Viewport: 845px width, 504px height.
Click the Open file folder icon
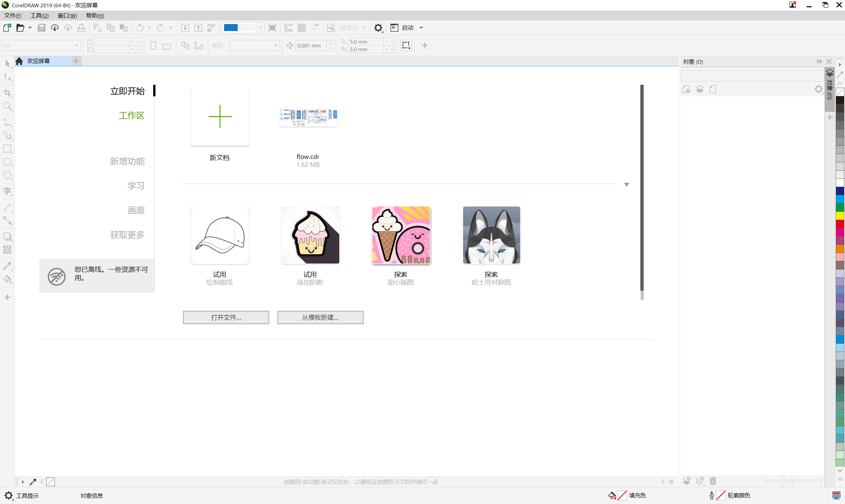(x=20, y=28)
